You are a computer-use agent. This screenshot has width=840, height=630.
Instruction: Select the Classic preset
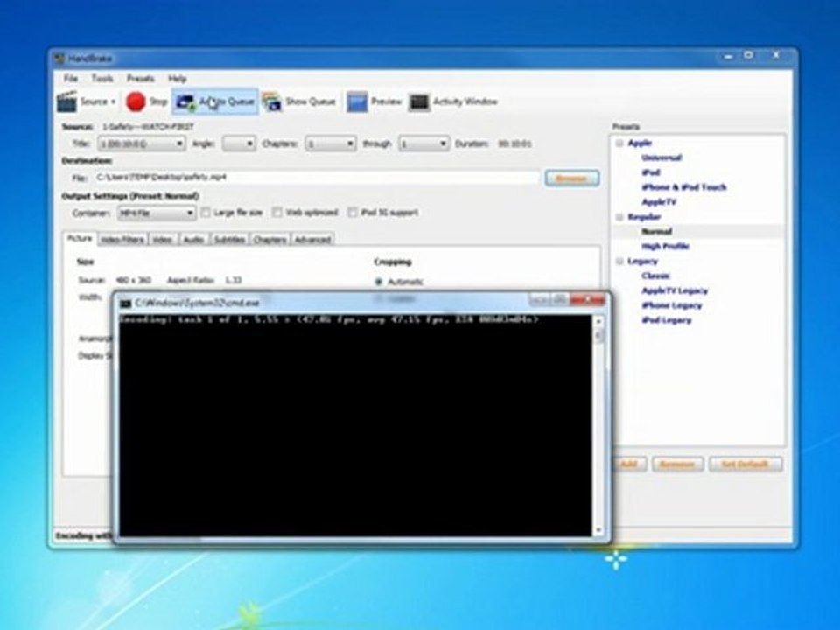tap(655, 276)
